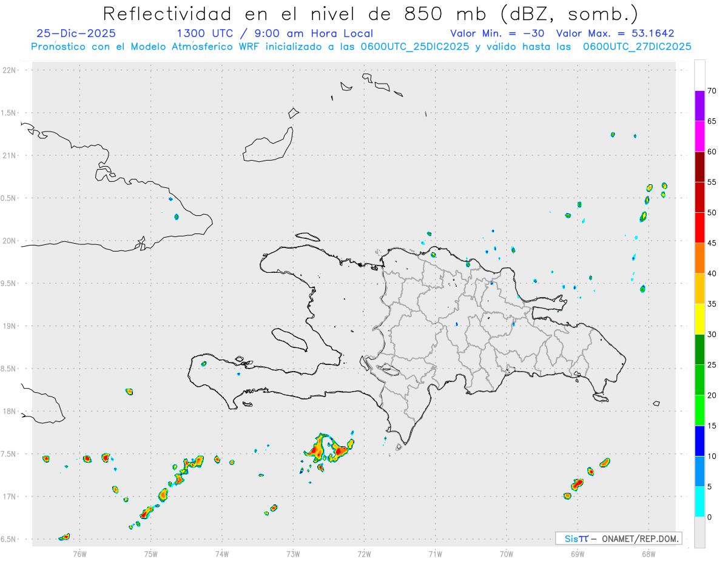Click the "17N" latitude label
This screenshot has height=562, width=728.
(x=10, y=497)
